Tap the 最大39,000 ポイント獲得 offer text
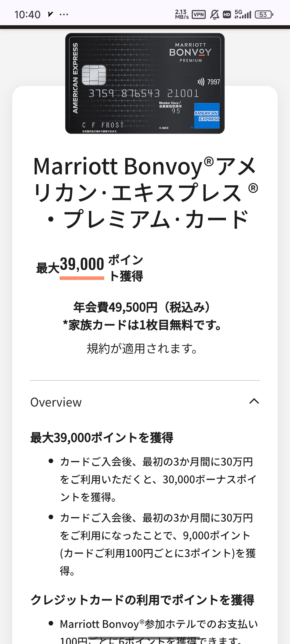Viewport: 290px width, 644px height. [90, 268]
